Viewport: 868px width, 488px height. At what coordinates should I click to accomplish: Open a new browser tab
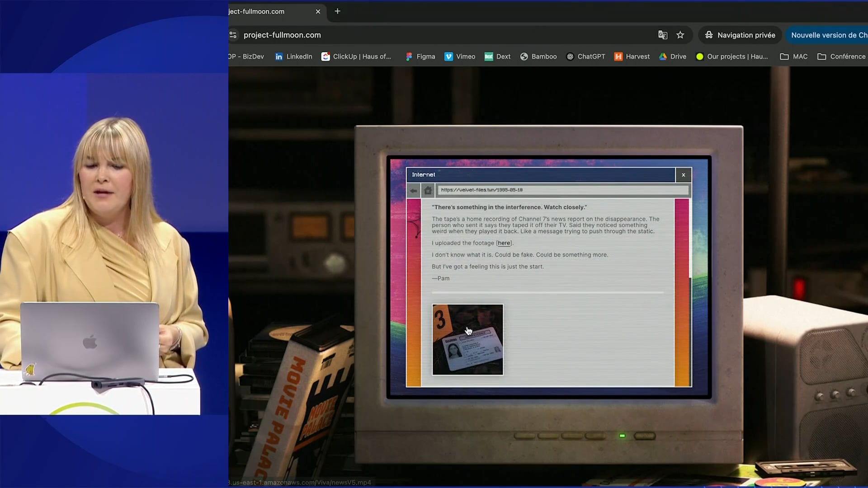pyautogui.click(x=337, y=11)
